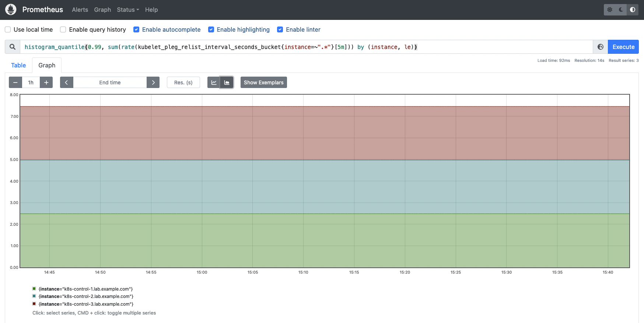Switch to the dark theme moon icon
The height and width of the screenshot is (323, 644).
tap(621, 10)
